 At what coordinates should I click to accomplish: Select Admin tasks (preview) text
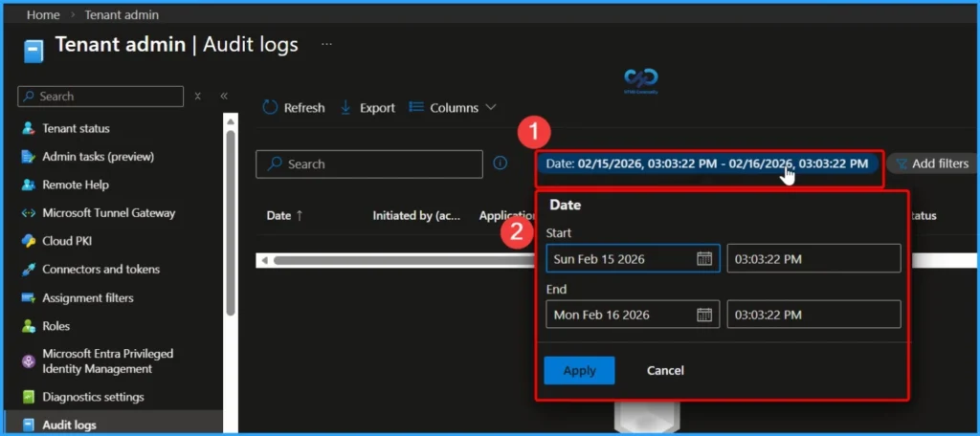pos(99,156)
